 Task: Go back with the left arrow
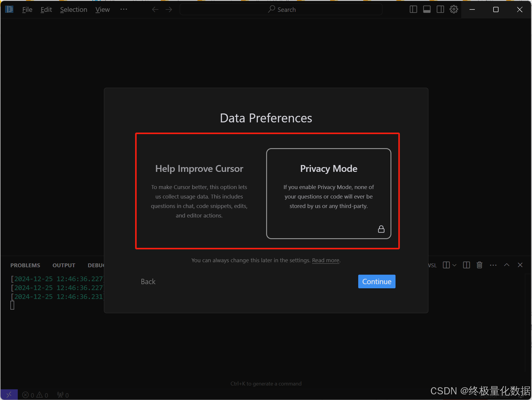click(155, 9)
